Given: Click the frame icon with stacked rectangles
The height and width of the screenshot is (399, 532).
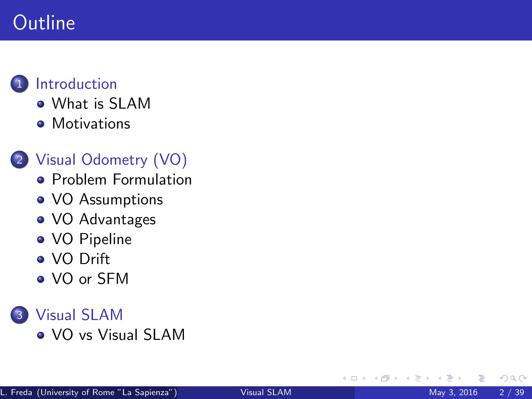Looking at the screenshot, I should click(385, 378).
